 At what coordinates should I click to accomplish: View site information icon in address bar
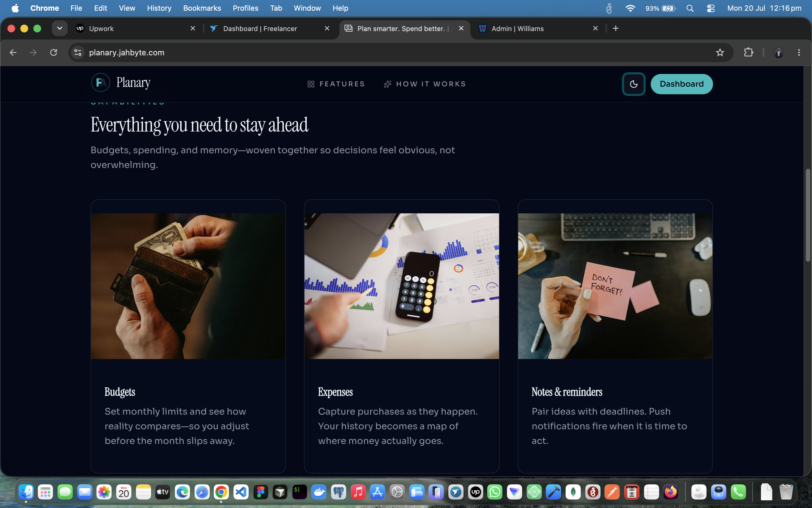pos(78,53)
